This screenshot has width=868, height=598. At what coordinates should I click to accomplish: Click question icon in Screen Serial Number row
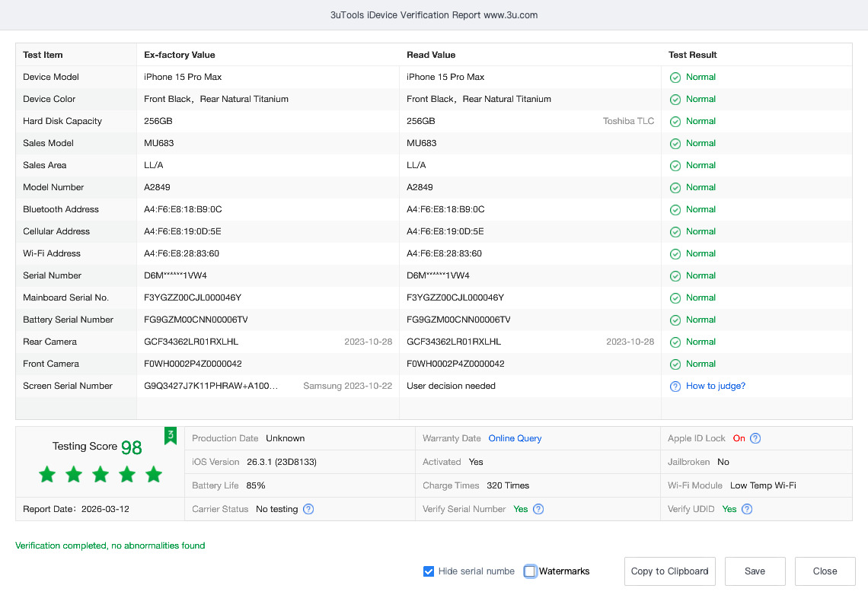675,386
